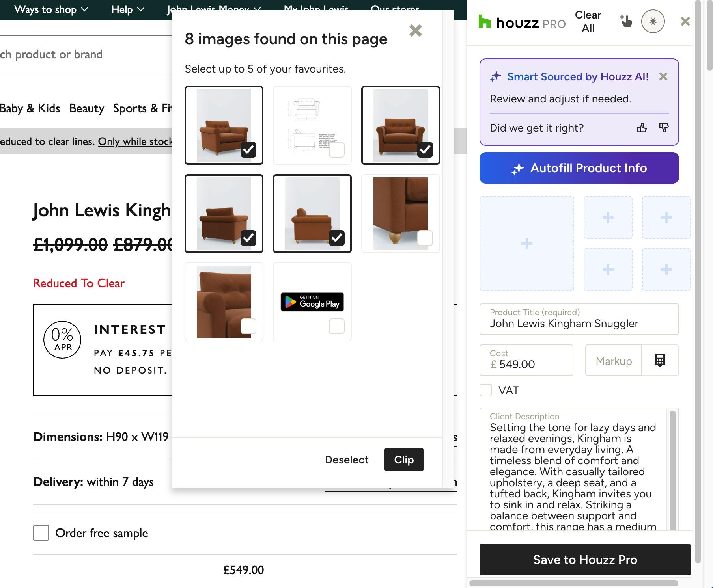Click Clear All in Houzz panel
The width and height of the screenshot is (713, 588).
point(588,21)
